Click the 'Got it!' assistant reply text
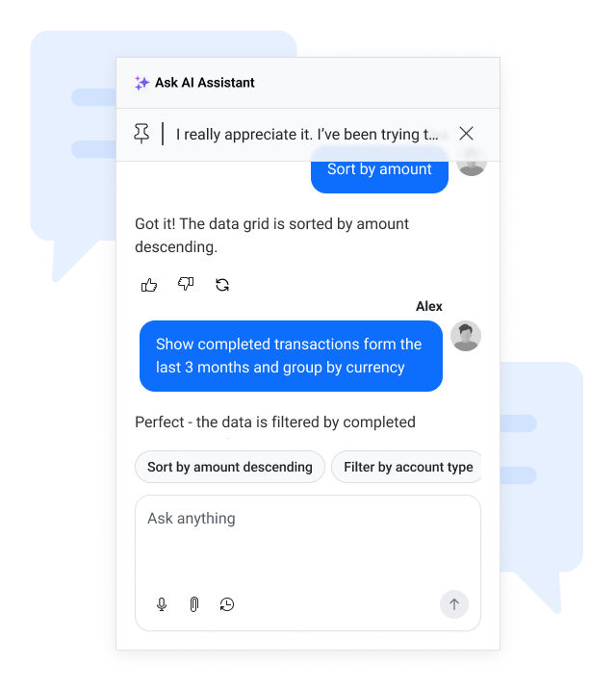This screenshot has height=690, width=616. (271, 236)
